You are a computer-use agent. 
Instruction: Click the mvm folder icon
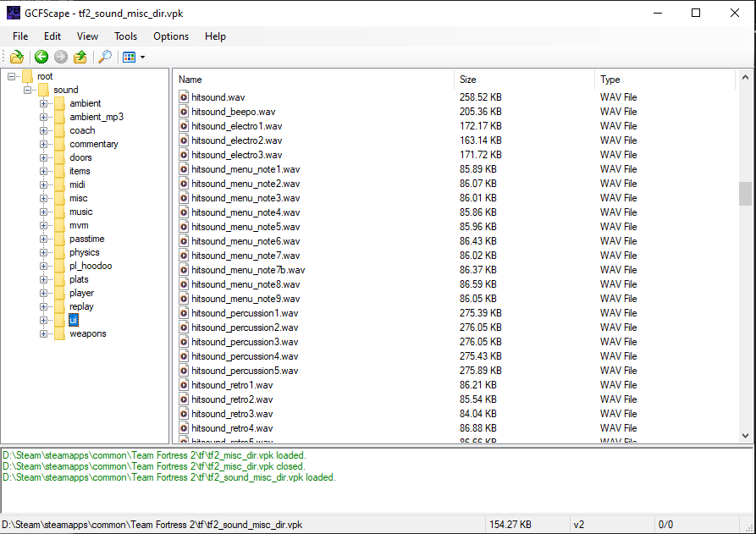click(x=60, y=225)
